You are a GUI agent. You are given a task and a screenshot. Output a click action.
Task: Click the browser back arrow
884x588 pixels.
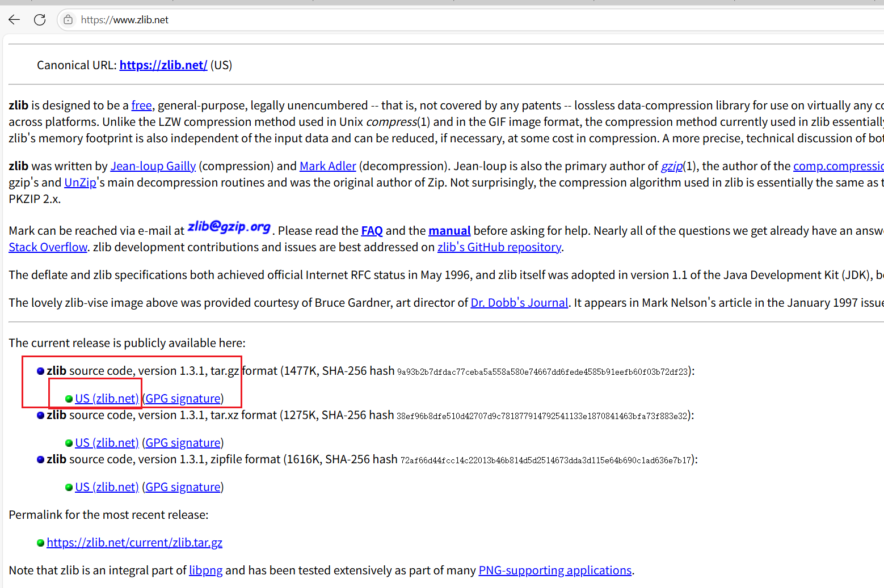click(14, 20)
